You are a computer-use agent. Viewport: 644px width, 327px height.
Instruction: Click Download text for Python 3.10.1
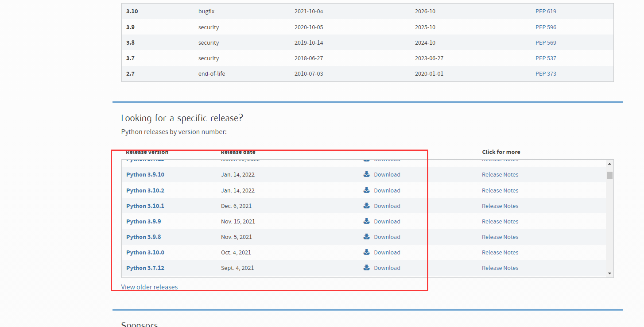coord(387,206)
